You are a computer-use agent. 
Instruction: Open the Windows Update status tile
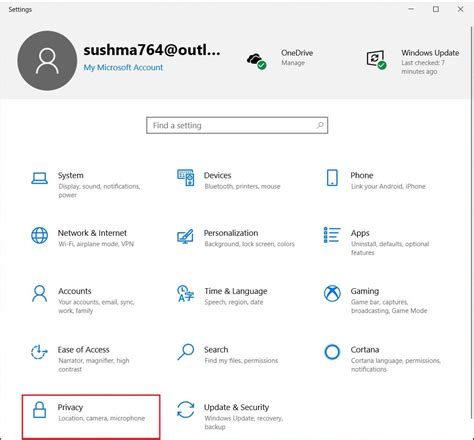click(413, 61)
